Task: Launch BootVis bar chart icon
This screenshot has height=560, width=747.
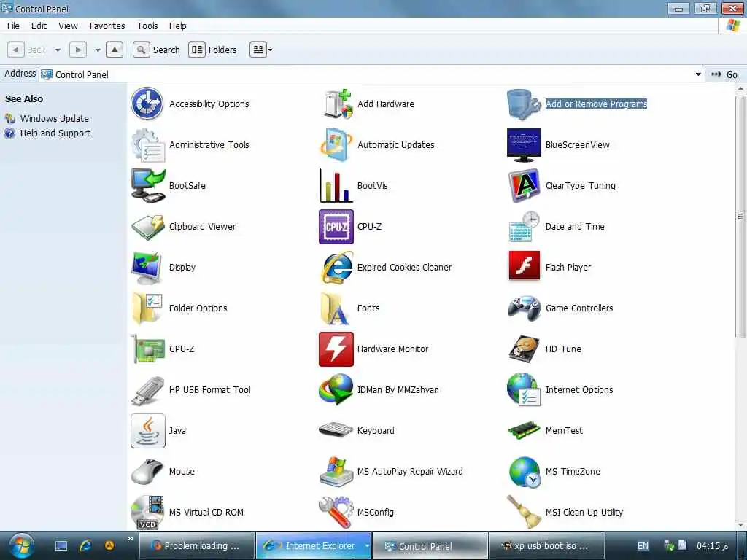Action: (336, 186)
